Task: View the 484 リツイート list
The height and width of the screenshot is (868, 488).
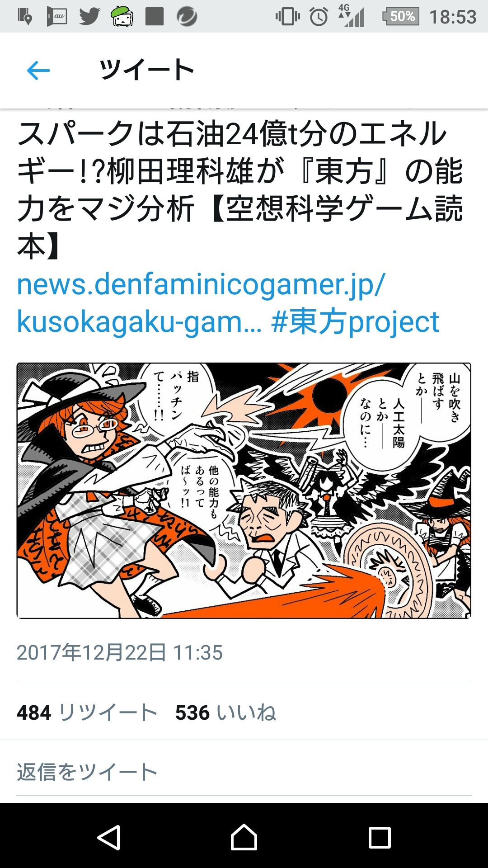Action: (x=87, y=712)
